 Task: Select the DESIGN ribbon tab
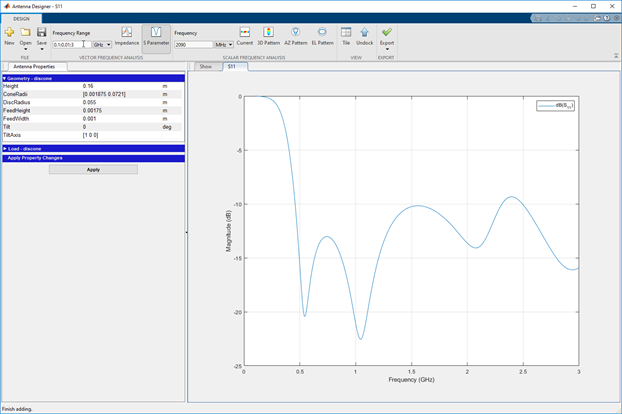click(21, 18)
